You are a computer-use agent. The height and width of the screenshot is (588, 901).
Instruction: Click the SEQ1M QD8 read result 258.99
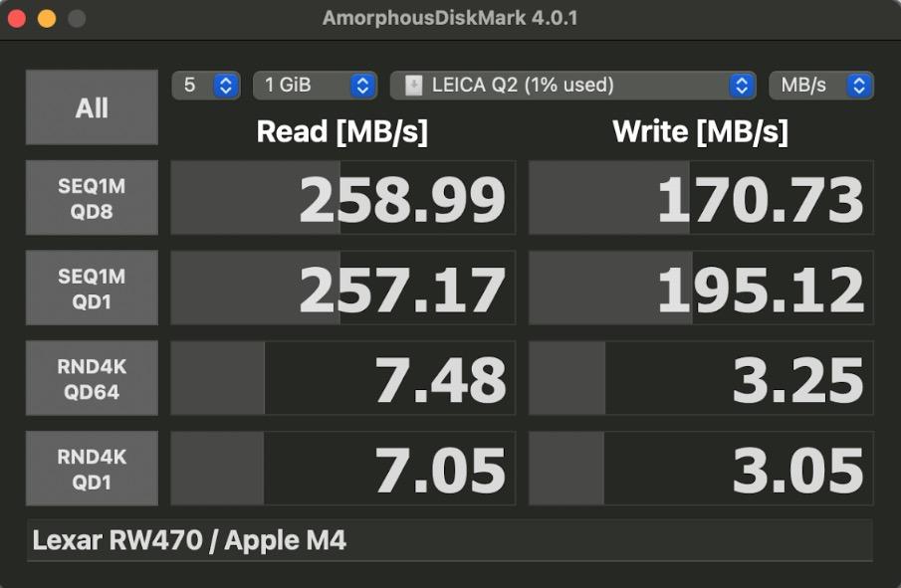tap(402, 199)
